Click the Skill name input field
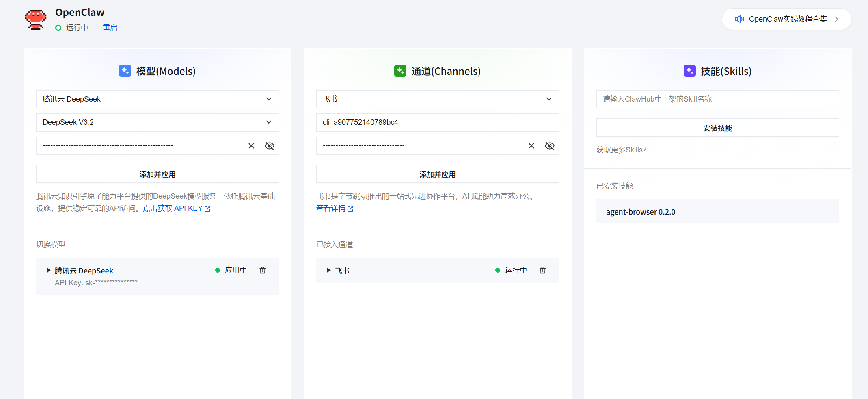Image resolution: width=868 pixels, height=399 pixels. pos(717,99)
